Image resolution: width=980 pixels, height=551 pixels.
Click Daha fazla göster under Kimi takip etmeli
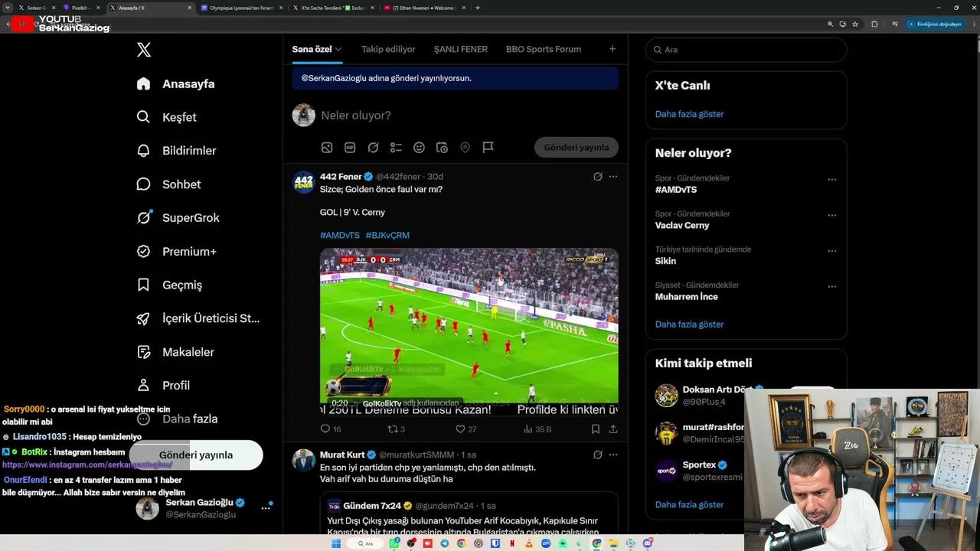pyautogui.click(x=689, y=505)
